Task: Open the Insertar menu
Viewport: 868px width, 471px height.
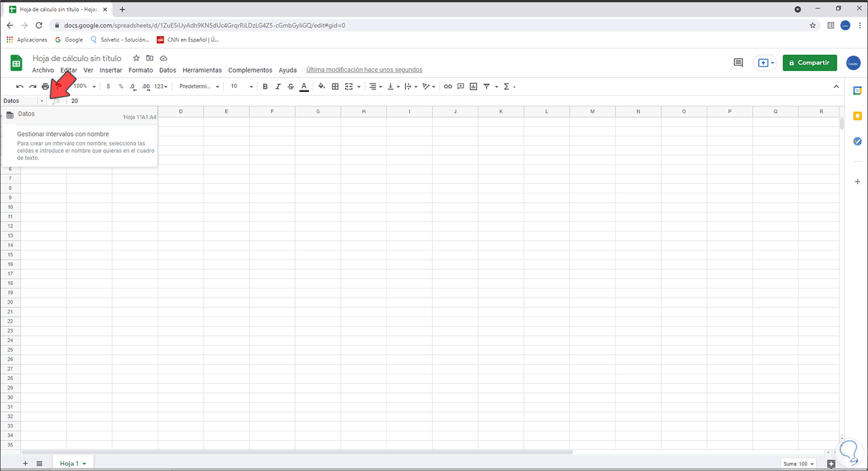Action: point(111,70)
